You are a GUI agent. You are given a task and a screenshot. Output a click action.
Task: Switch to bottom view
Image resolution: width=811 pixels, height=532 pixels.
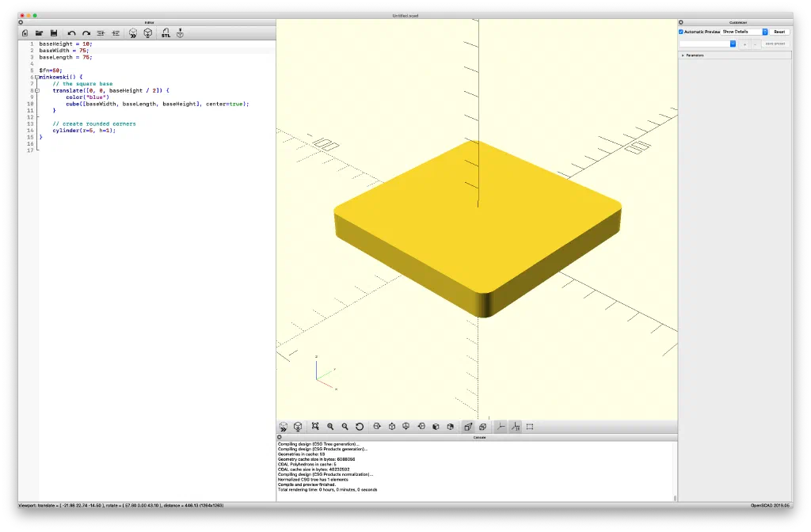pos(406,427)
